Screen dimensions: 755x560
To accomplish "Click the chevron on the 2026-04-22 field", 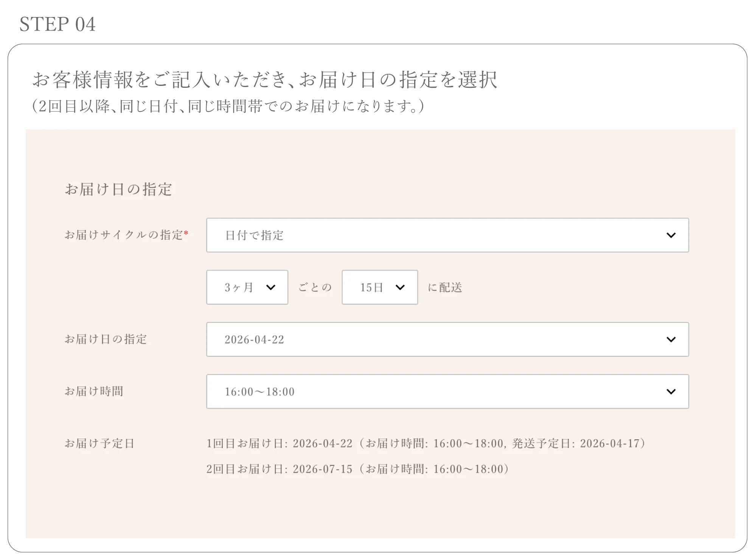I will 671,339.
